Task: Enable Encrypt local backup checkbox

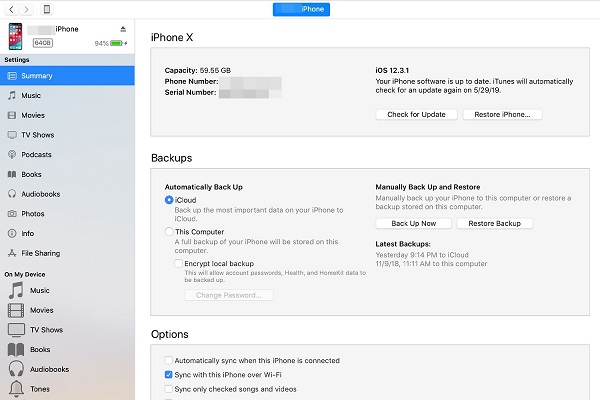Action: point(178,263)
